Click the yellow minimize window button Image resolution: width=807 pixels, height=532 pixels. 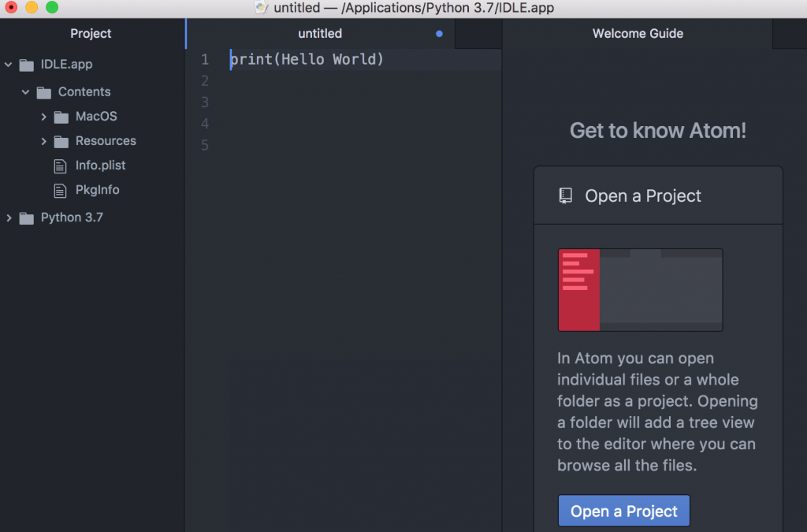tap(32, 7)
